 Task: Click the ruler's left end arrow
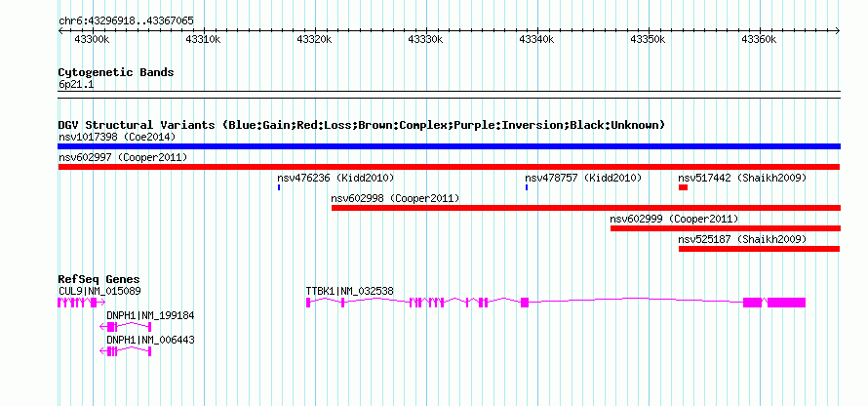(60, 31)
